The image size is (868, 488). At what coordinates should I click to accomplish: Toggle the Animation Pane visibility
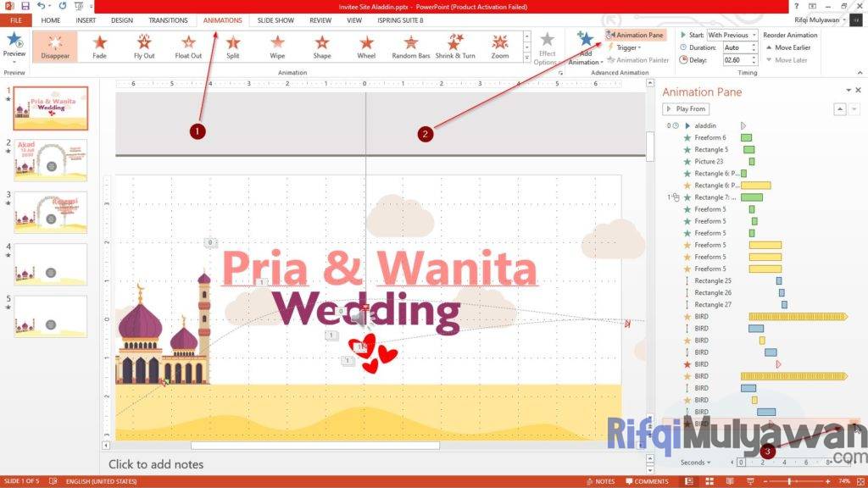click(x=635, y=35)
